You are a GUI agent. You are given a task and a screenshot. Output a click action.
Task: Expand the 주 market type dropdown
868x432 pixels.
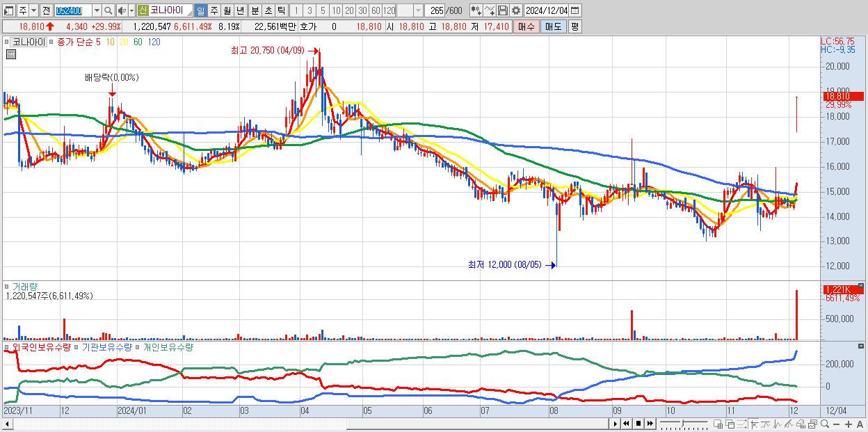(x=33, y=10)
